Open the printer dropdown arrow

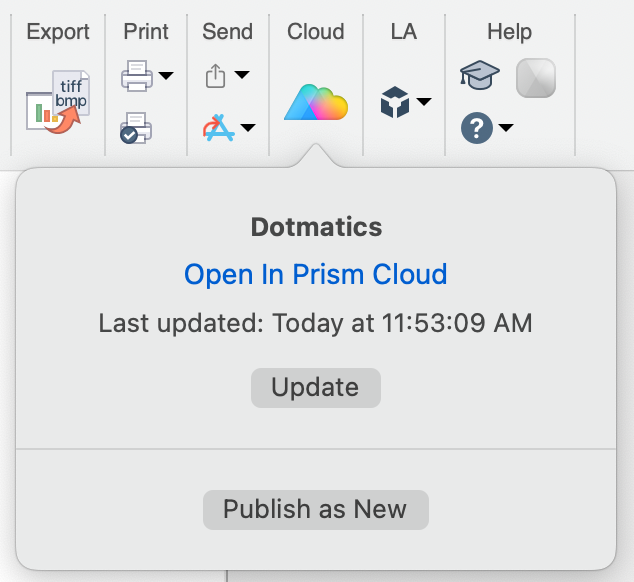click(x=165, y=76)
